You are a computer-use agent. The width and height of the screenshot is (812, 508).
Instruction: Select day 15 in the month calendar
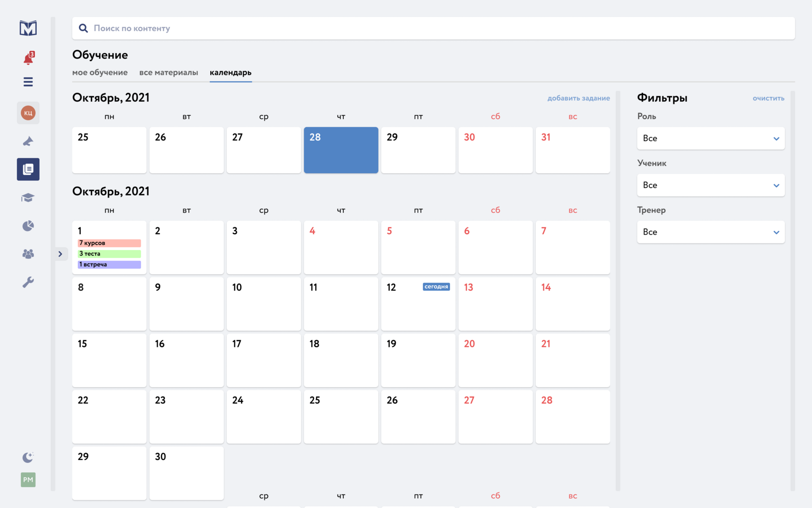pyautogui.click(x=109, y=360)
